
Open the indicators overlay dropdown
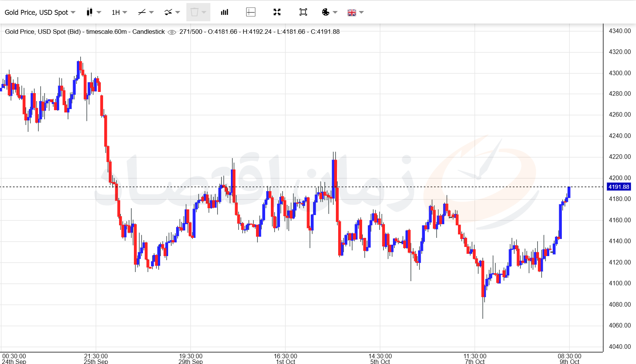click(x=172, y=13)
